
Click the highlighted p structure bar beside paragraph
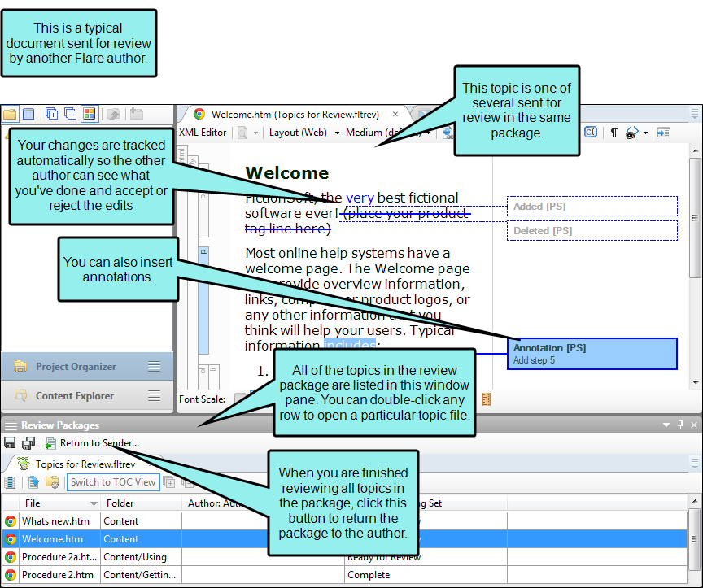(x=203, y=300)
